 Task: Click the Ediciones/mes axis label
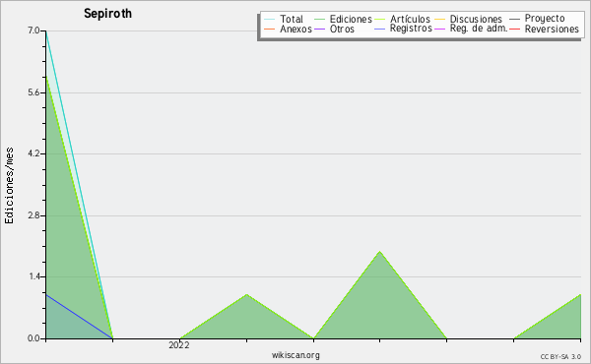tap(9, 186)
